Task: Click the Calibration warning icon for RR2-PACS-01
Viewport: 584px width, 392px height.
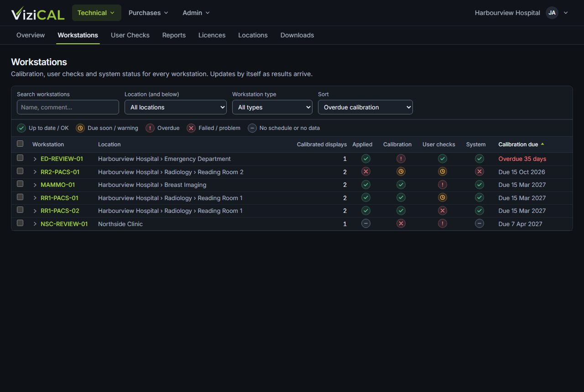Action: click(401, 172)
